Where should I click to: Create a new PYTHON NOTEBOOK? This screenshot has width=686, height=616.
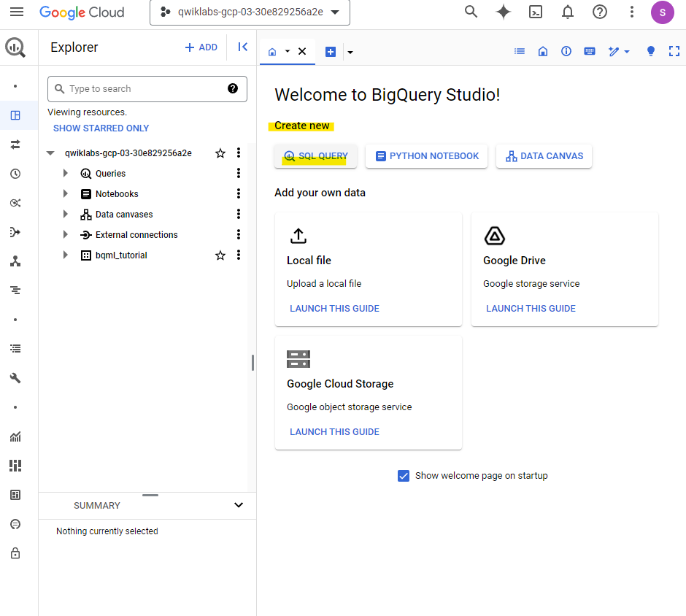pyautogui.click(x=427, y=156)
